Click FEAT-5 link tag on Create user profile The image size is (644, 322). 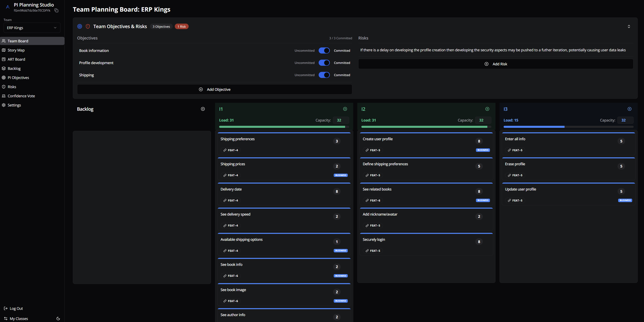(x=373, y=150)
